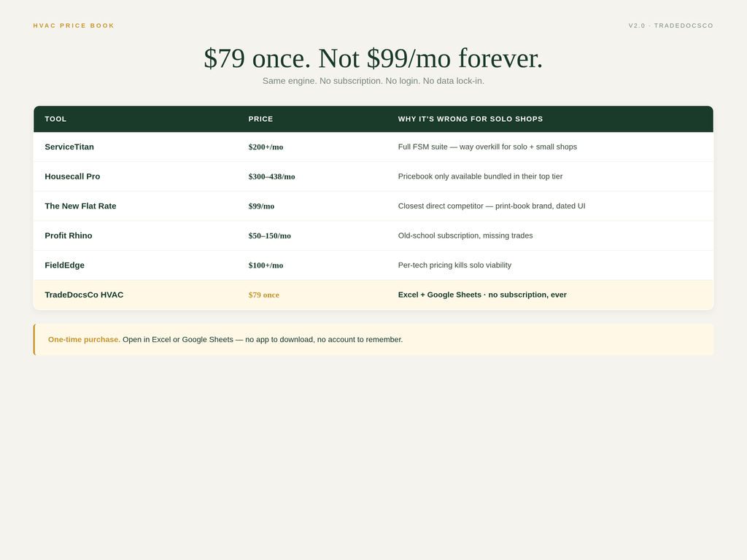Click the PRICE column header
747x560 pixels.
coord(260,119)
